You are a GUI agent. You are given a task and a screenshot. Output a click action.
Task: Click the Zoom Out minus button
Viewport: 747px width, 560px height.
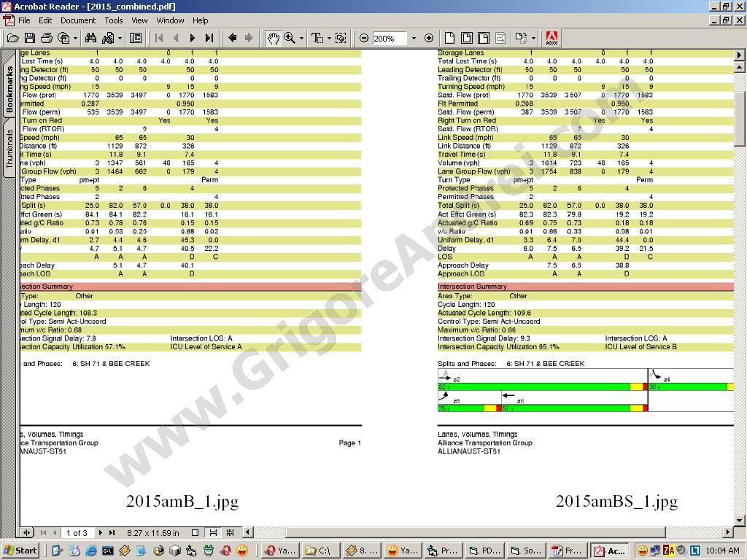coord(364,38)
